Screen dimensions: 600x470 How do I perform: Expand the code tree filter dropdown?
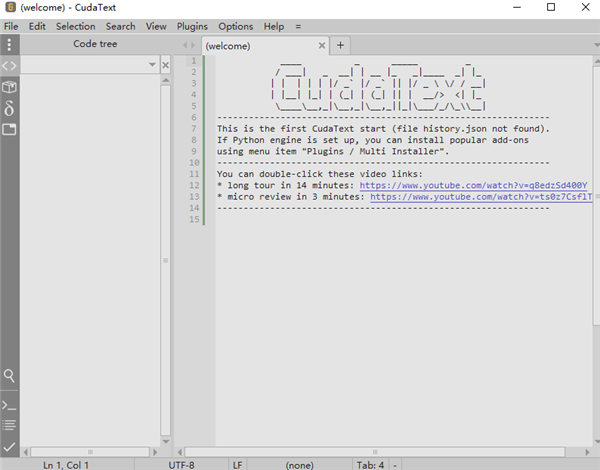click(152, 65)
